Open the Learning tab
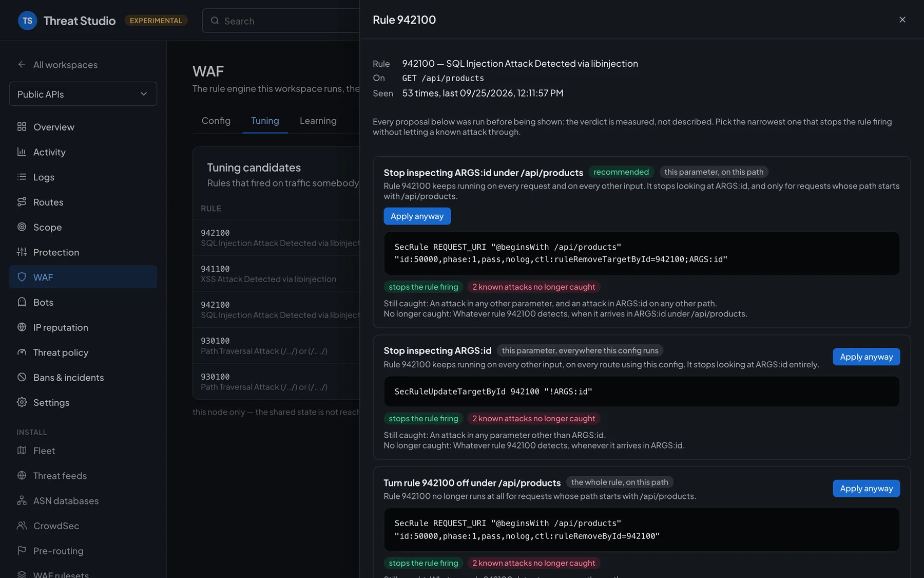This screenshot has width=924, height=578. coord(318,121)
